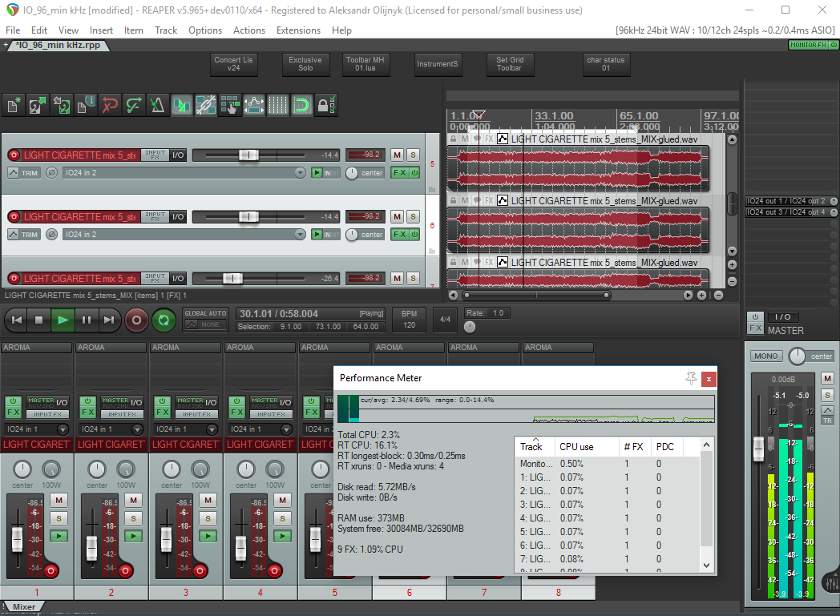
Task: Click GLOBAL AUTO automation mode selector
Action: point(206,319)
